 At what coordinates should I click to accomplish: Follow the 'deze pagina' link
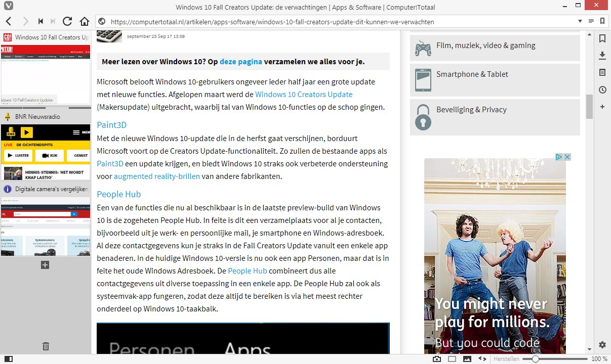tap(241, 62)
